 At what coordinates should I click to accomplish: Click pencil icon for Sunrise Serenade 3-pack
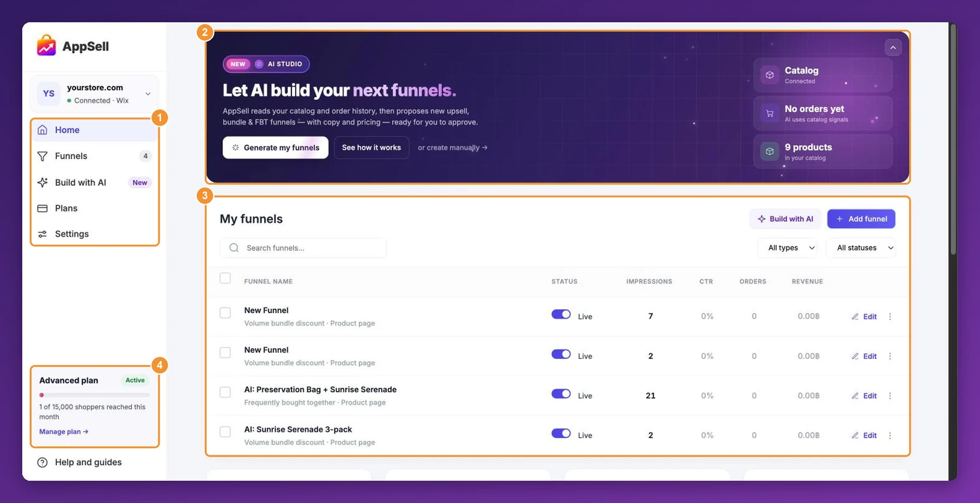(855, 436)
